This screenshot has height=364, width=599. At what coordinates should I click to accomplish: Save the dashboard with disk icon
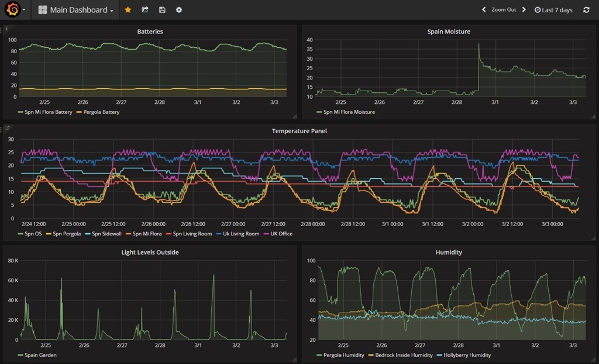[x=162, y=10]
